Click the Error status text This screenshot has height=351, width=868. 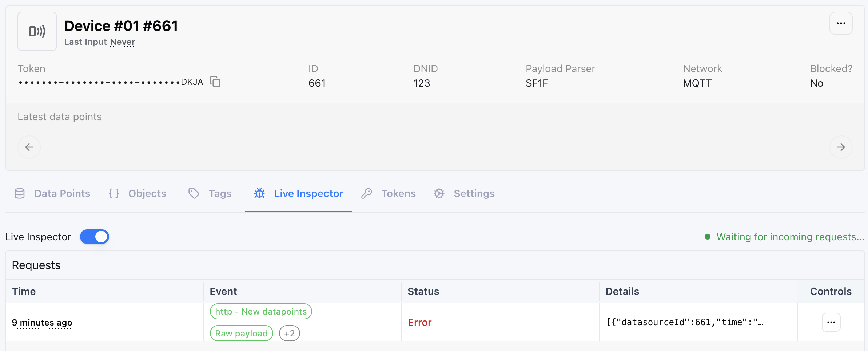coord(419,322)
